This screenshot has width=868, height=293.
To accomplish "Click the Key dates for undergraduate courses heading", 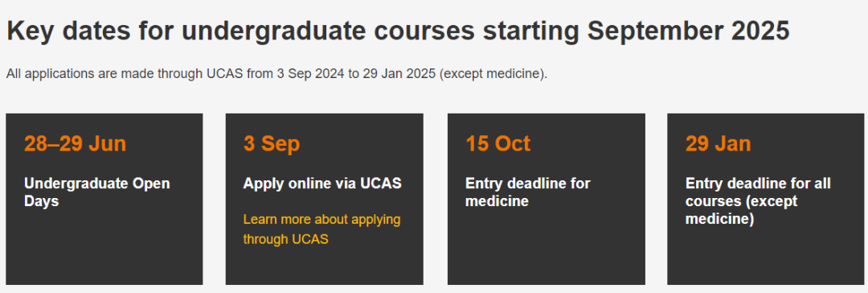I will 398,31.
